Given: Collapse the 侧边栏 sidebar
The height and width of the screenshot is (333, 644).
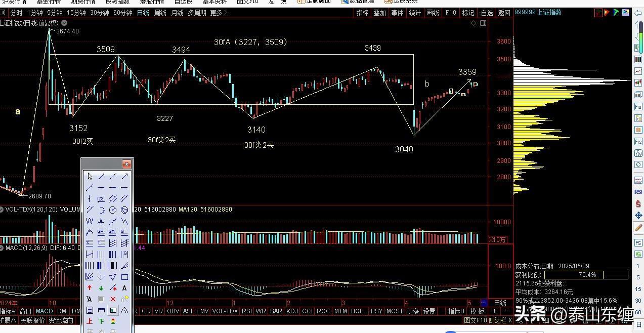Looking at the screenshot, I should click(x=500, y=320).
